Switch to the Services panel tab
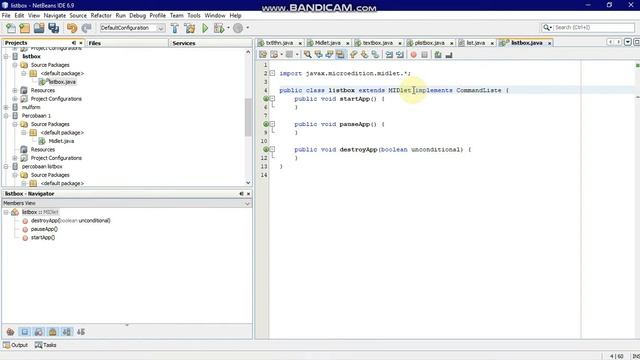 pos(184,43)
